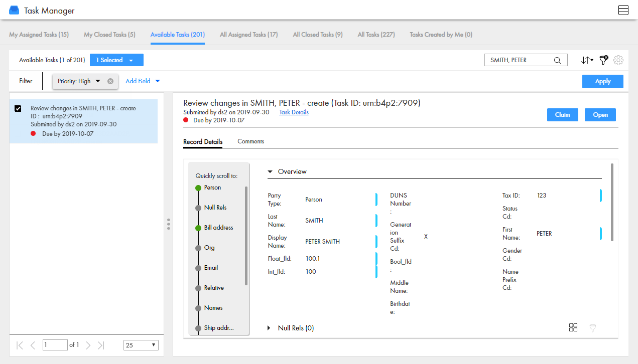Open the Task Details link
The image size is (638, 364).
click(x=294, y=112)
